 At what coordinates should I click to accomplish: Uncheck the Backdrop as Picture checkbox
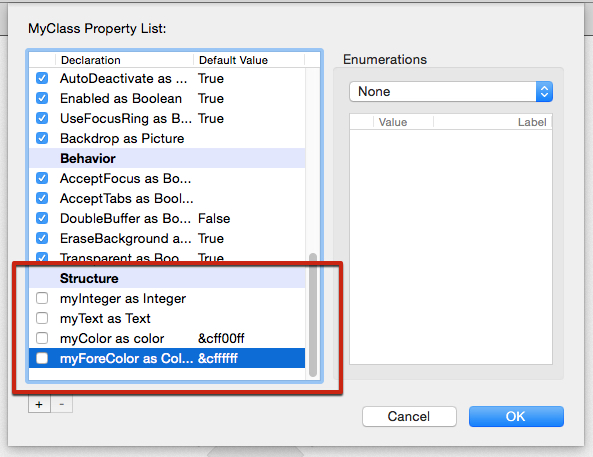pyautogui.click(x=42, y=138)
